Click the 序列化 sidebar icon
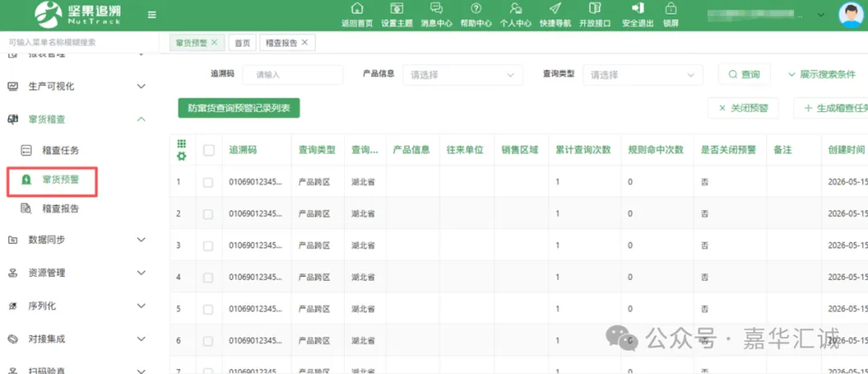The image size is (868, 374). point(13,306)
